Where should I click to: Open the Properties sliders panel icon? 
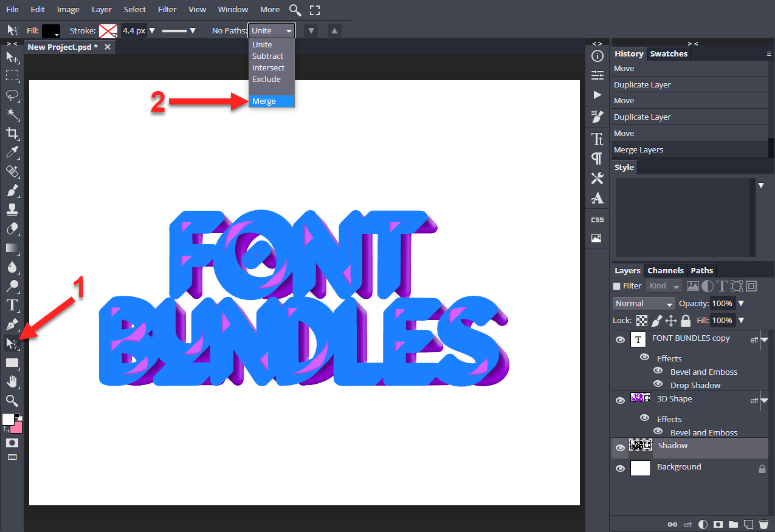(598, 75)
